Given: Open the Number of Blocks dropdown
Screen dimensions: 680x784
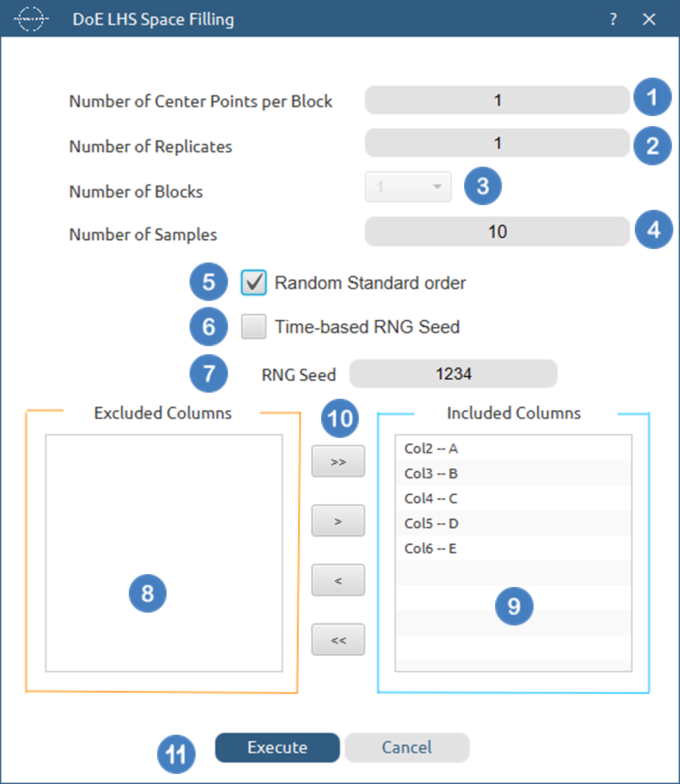Looking at the screenshot, I should [408, 187].
